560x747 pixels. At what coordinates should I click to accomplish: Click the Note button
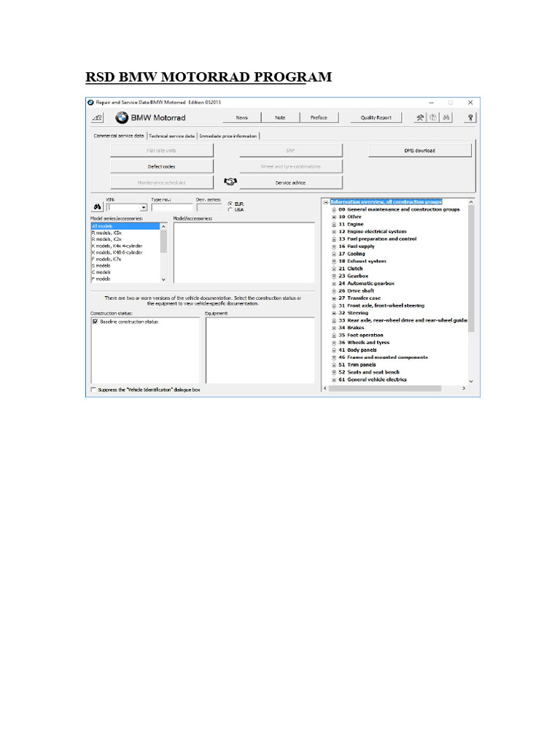coord(281,117)
